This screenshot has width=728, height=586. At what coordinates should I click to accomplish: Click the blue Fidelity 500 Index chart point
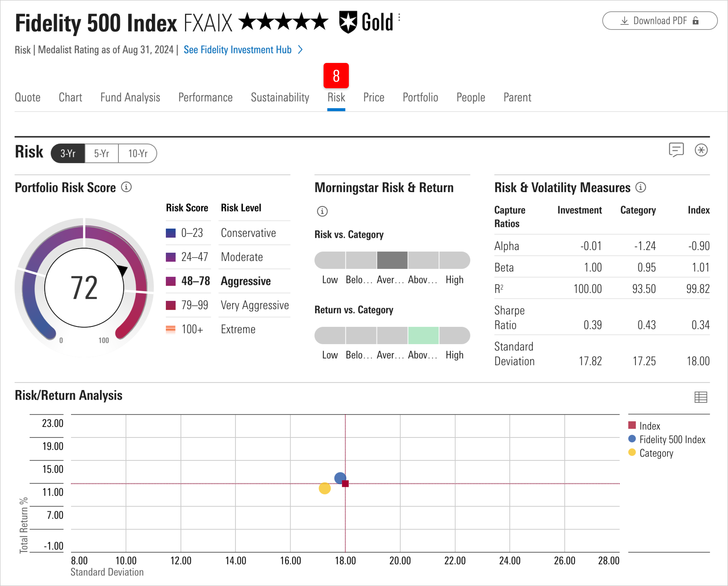coord(339,477)
